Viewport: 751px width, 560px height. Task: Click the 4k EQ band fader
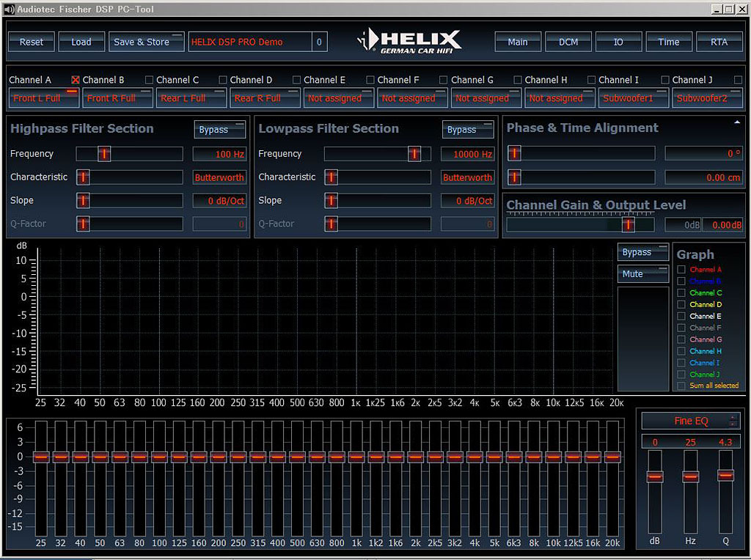(x=475, y=457)
